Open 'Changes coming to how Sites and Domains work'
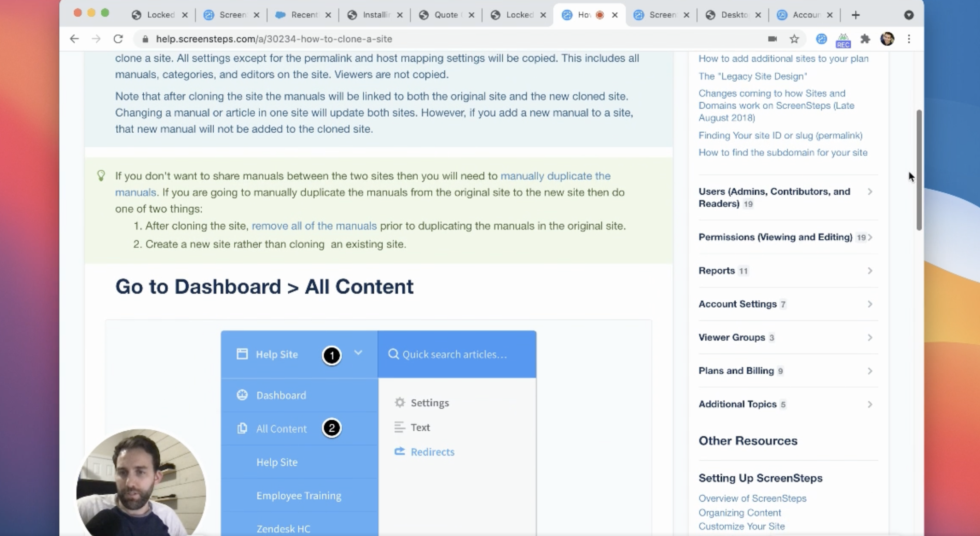 point(777,105)
